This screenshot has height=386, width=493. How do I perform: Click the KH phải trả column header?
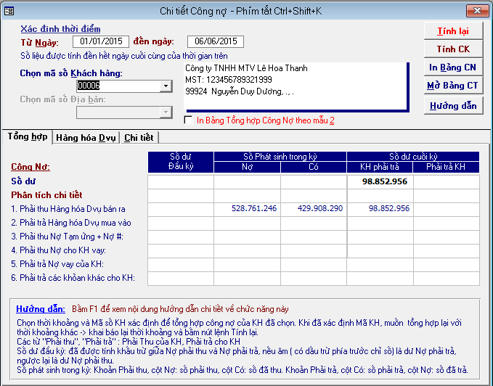tap(380, 167)
